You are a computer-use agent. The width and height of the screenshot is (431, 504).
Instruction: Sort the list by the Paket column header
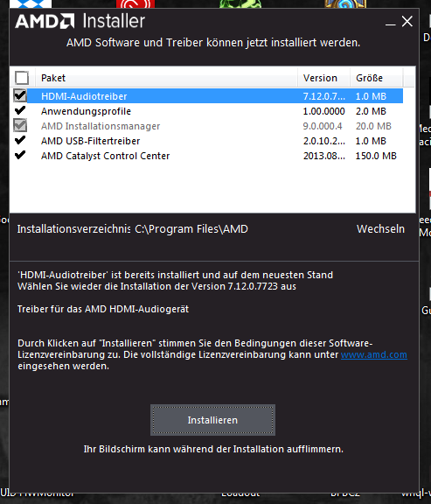[x=166, y=78]
